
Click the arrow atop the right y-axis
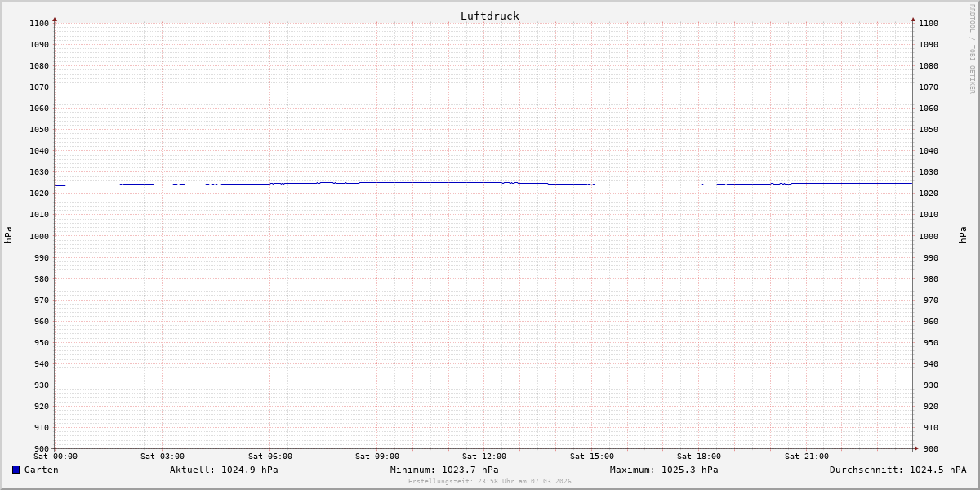tap(913, 19)
